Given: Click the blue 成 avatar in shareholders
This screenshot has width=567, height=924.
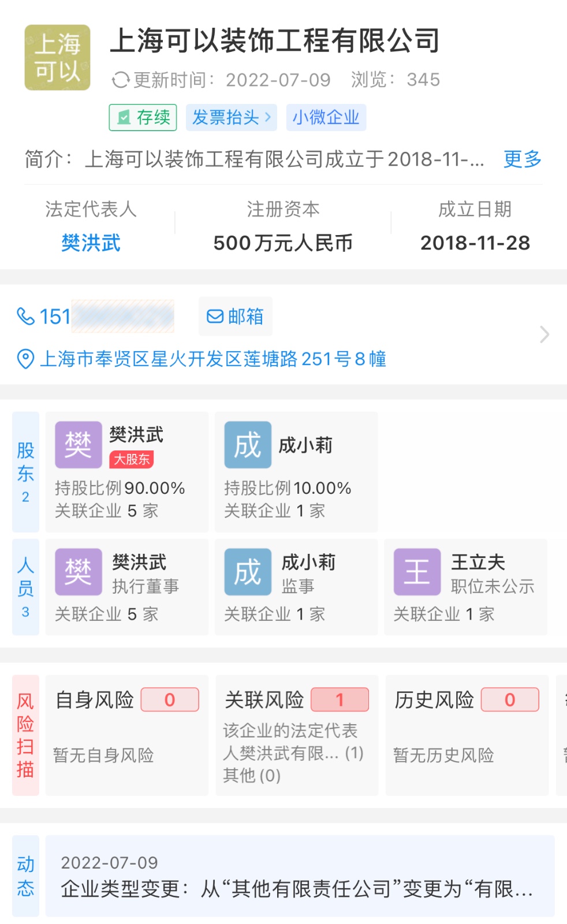Looking at the screenshot, I should click(248, 445).
